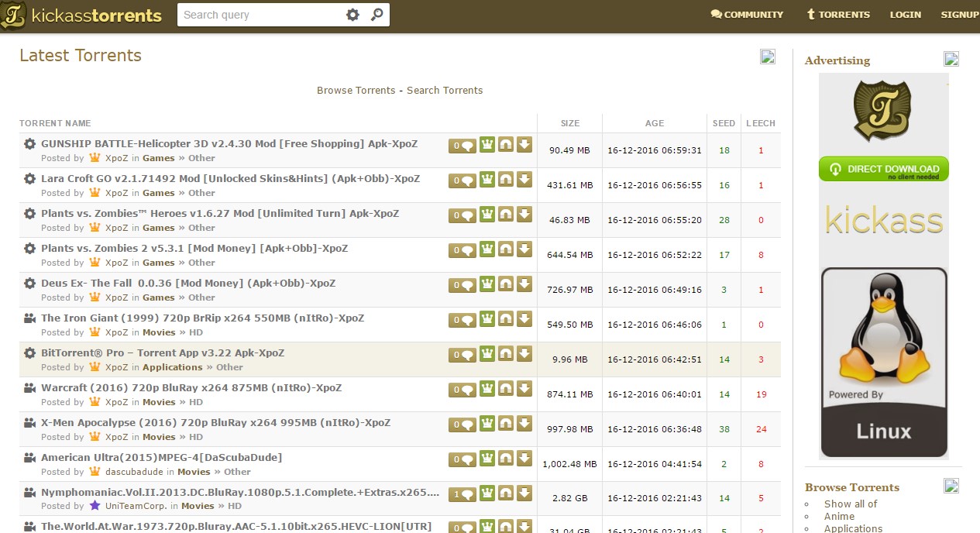
Task: Download the X-Men Apocalypse torrent file
Action: coord(524,423)
